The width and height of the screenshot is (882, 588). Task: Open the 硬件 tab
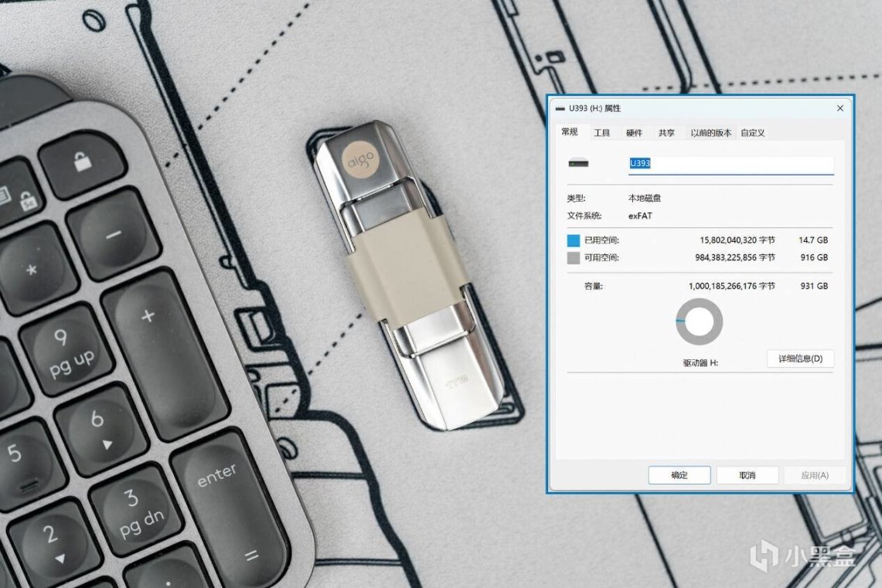tap(634, 133)
